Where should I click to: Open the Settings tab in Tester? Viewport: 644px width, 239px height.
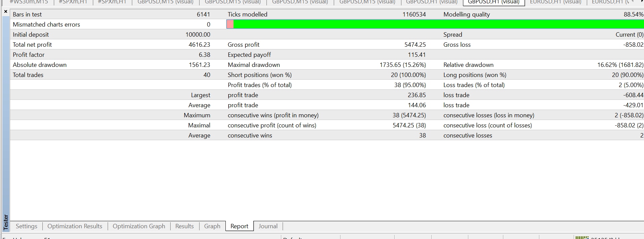point(27,226)
